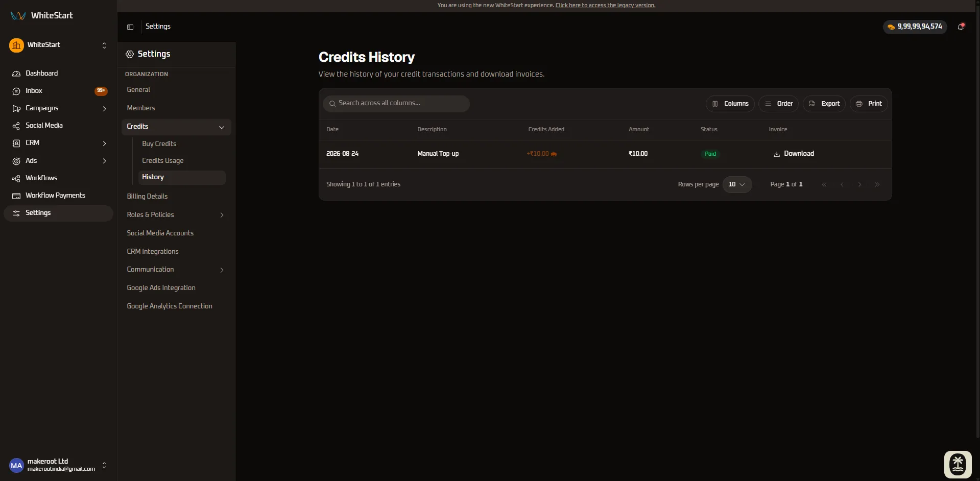
Task: Go to previous page of results
Action: tap(842, 184)
